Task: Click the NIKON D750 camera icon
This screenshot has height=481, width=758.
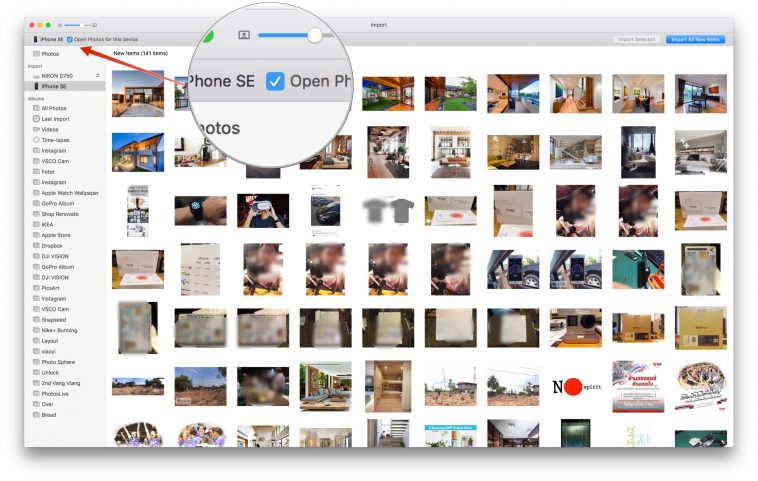Action: 36,76
